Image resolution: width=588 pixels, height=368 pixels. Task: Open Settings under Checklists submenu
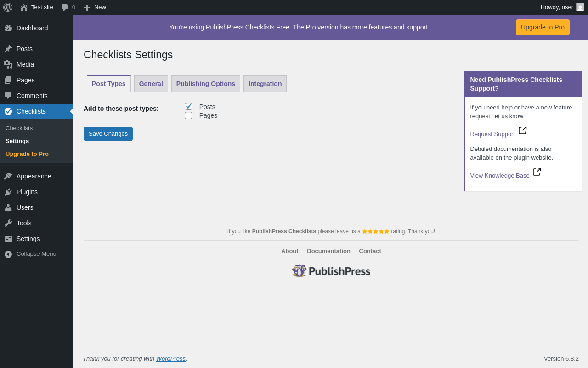[17, 141]
